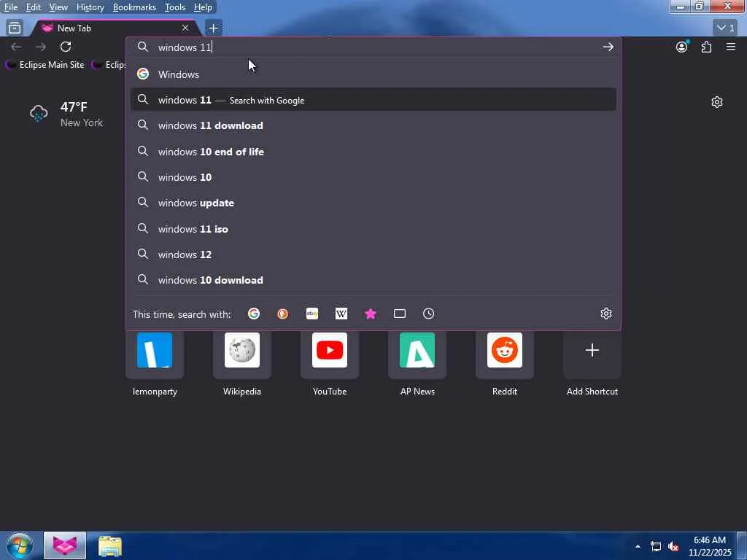
Task: Search this time with Wikipedia icon
Action: (341, 314)
